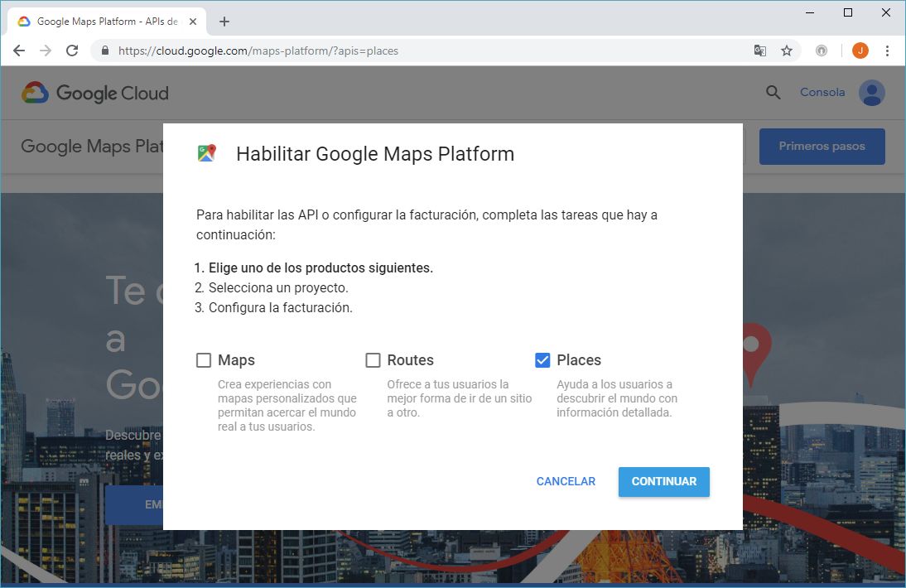Open the Google account avatar menu

[871, 93]
